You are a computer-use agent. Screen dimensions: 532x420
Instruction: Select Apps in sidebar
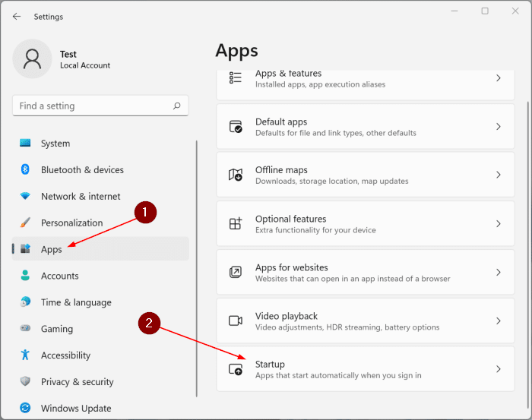100,249
